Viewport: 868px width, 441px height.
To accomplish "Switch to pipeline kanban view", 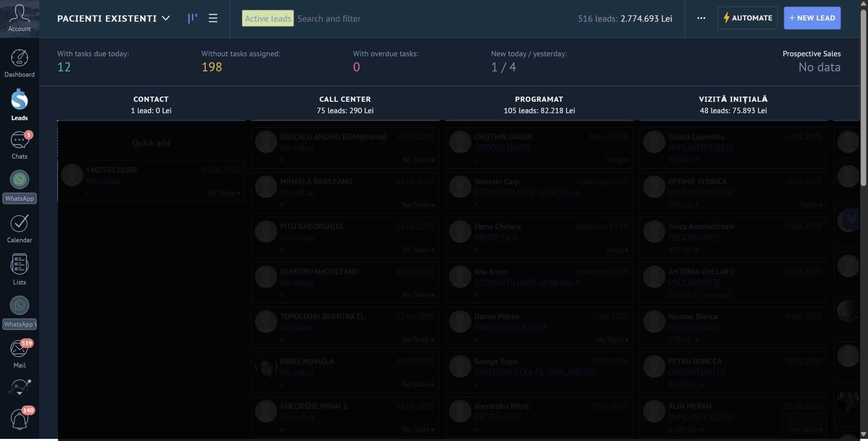I will tap(192, 18).
